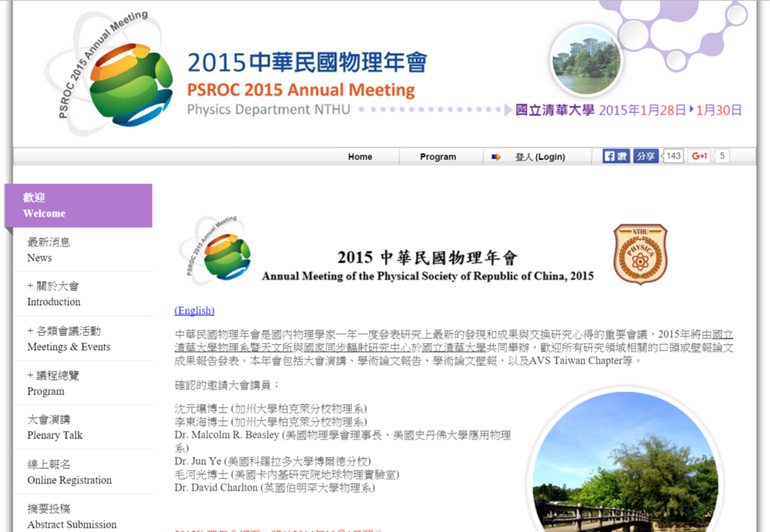
Task: Click the language flag icon beside Login
Action: (496, 157)
